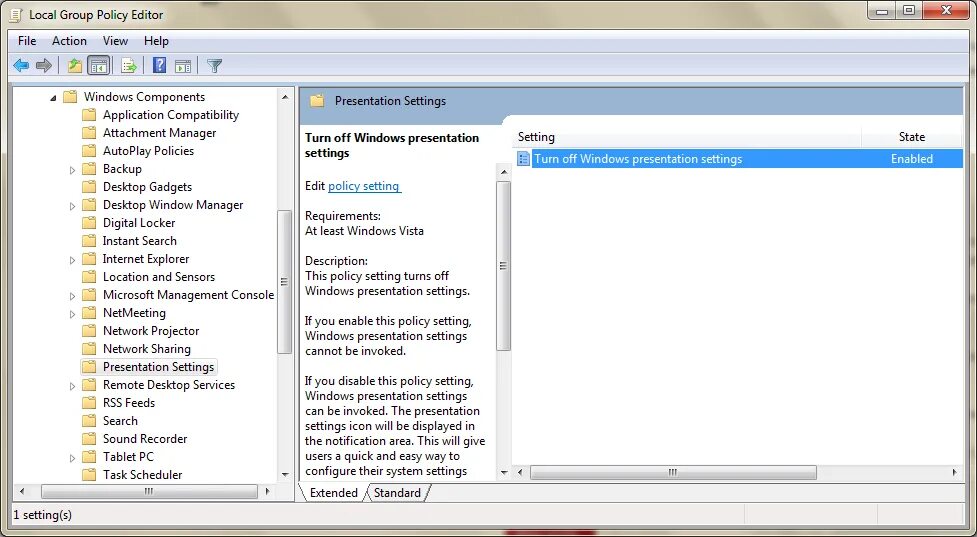Screen dimensions: 977x537
Task: Click the RSS Feeds folder icon
Action: [89, 403]
